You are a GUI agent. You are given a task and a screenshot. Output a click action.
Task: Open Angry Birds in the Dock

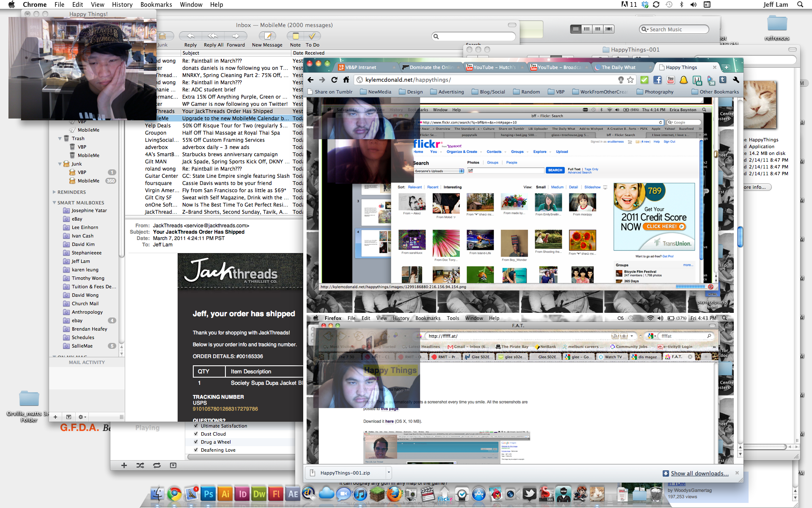click(x=496, y=494)
